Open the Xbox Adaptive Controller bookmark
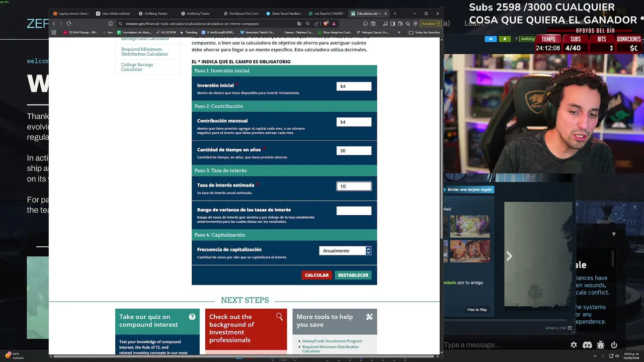The width and height of the screenshot is (644, 362). tap(335, 32)
